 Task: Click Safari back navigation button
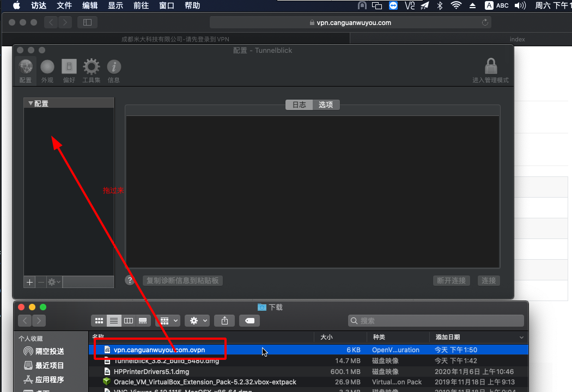51,22
